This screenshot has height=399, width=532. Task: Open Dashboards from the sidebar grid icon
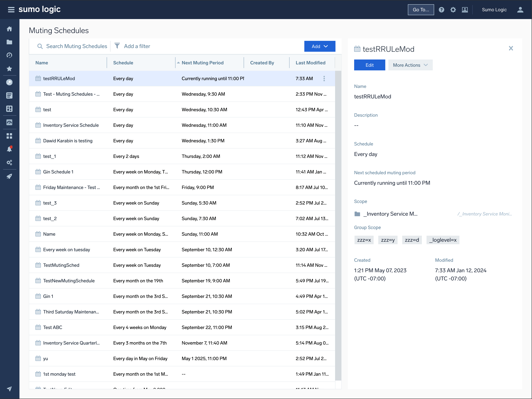(10, 109)
